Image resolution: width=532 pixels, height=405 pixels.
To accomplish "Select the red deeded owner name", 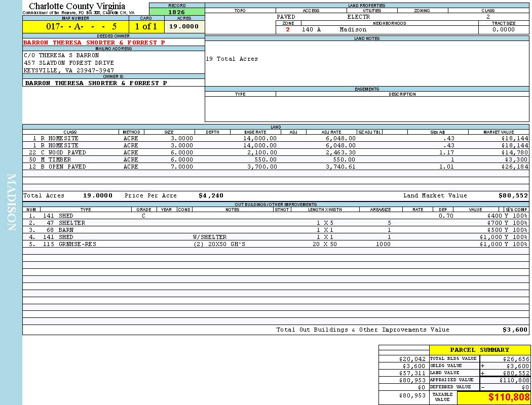I will click(94, 43).
